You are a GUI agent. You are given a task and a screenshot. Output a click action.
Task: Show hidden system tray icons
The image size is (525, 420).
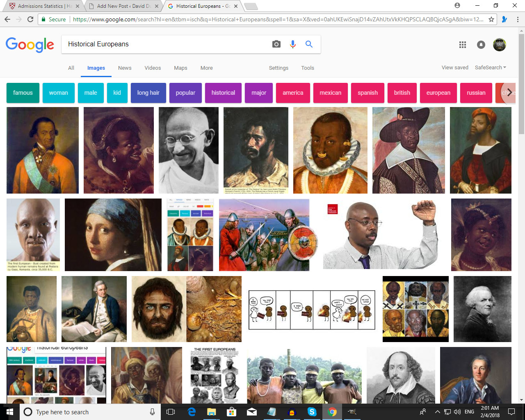tap(437, 412)
